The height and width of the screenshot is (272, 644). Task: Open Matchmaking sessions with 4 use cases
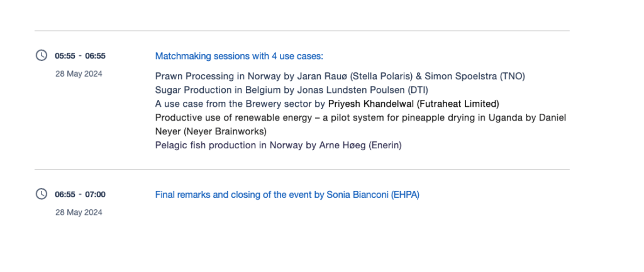pyautogui.click(x=239, y=56)
